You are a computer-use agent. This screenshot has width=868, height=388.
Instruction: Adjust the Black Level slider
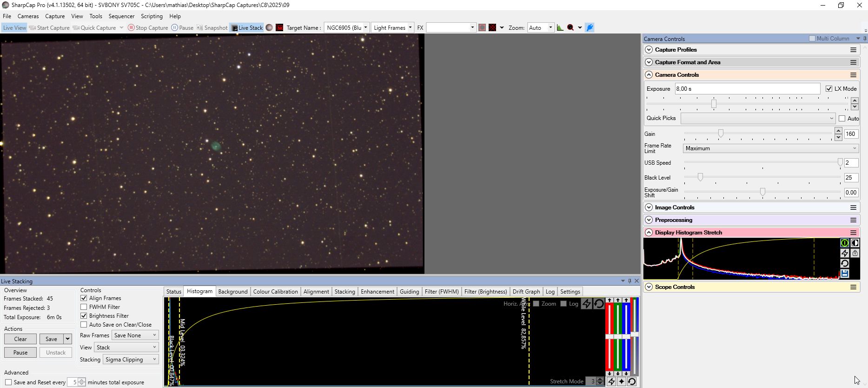[x=700, y=177]
